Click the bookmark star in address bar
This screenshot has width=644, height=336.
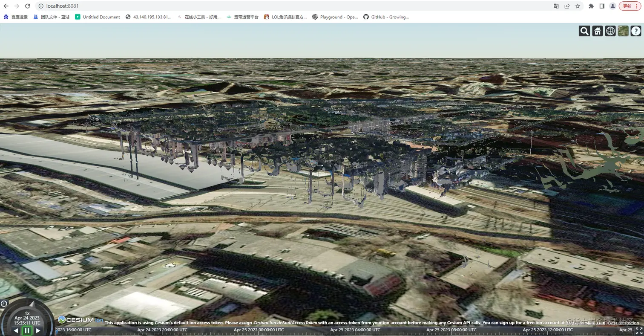(578, 6)
